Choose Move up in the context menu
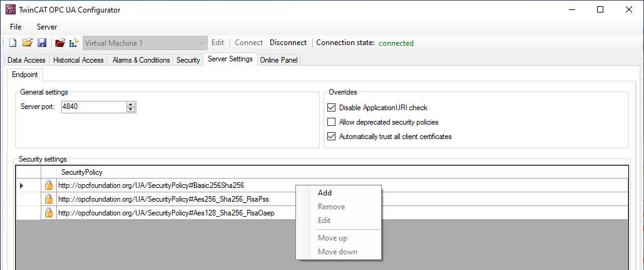The height and width of the screenshot is (270, 644). pyautogui.click(x=339, y=238)
